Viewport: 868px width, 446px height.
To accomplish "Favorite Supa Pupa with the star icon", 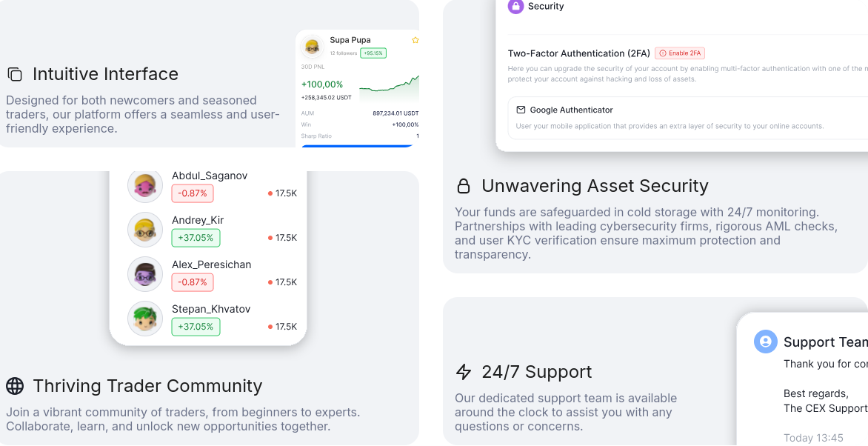I will [x=415, y=40].
